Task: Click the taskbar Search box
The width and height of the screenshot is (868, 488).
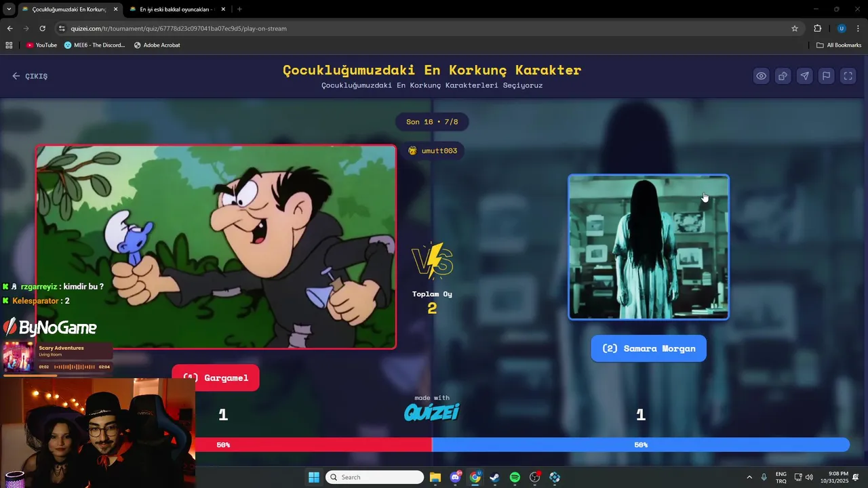Action: (375, 477)
